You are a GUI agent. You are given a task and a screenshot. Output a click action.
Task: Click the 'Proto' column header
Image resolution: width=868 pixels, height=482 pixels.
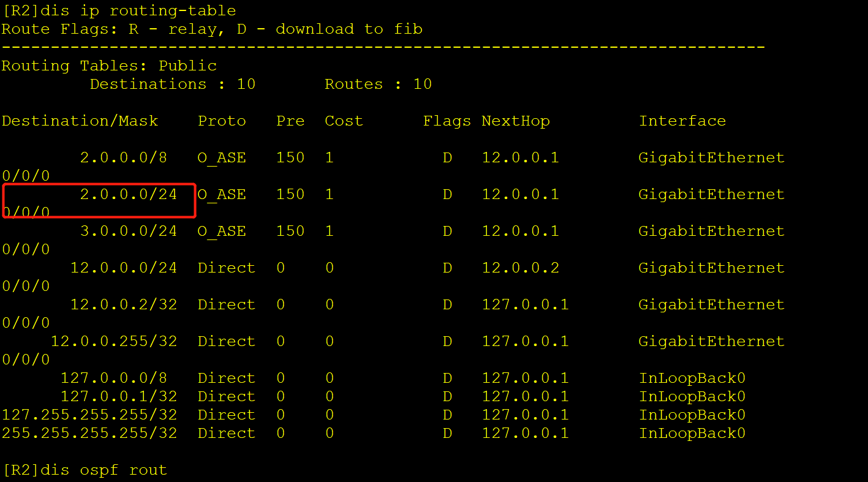click(x=222, y=121)
